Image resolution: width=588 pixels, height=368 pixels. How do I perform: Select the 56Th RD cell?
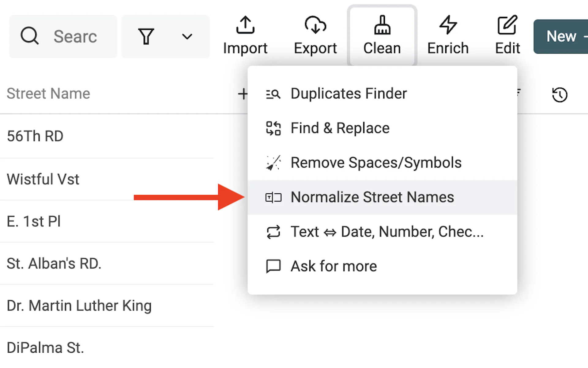[107, 136]
